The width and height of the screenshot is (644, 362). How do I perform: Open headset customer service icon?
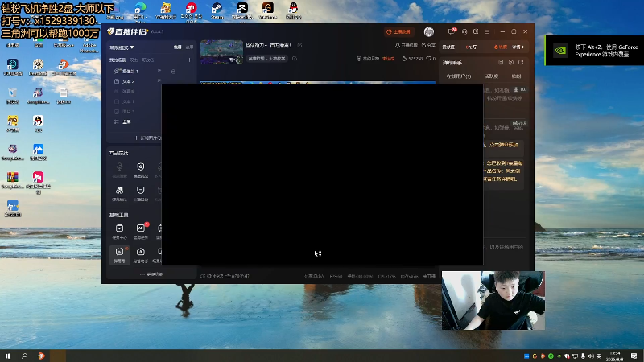[464, 31]
